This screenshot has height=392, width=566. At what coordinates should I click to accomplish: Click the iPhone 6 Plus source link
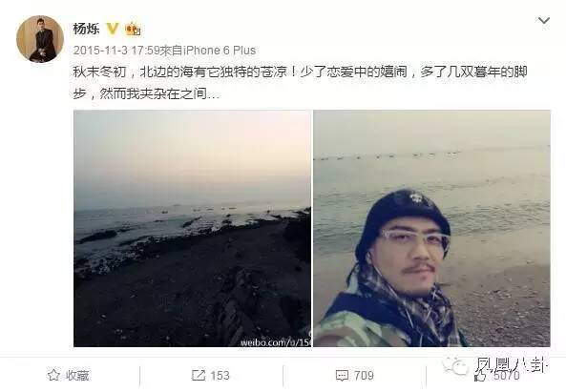[220, 51]
